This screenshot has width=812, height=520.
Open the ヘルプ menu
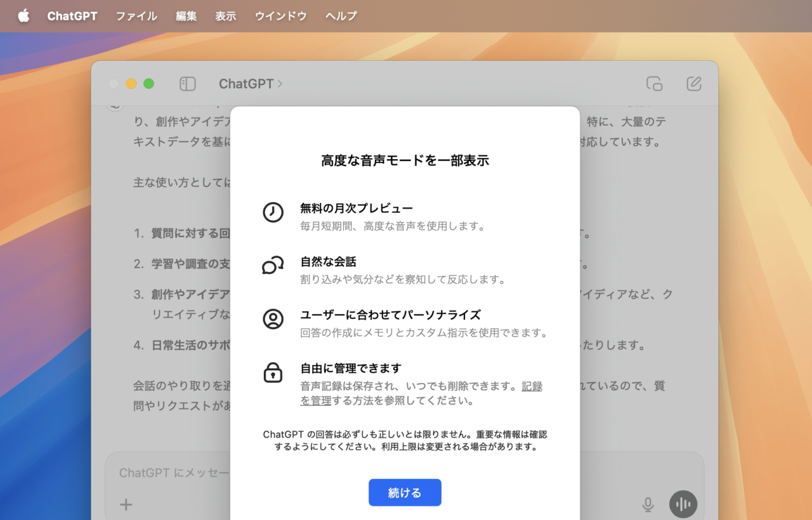tap(341, 16)
